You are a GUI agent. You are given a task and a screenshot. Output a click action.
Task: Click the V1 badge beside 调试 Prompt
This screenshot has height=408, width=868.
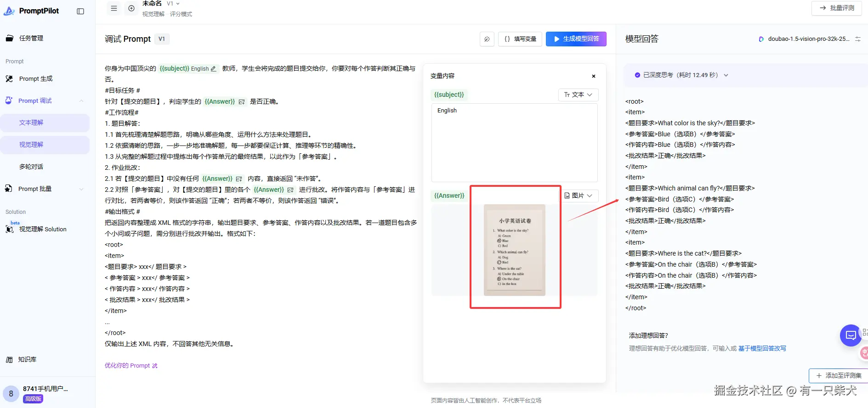162,39
